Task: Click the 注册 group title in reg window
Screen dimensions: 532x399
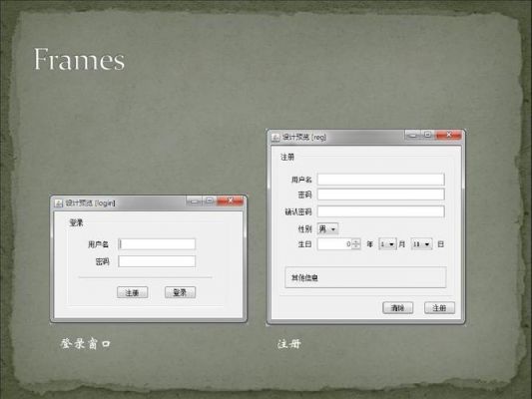Action: pos(287,157)
